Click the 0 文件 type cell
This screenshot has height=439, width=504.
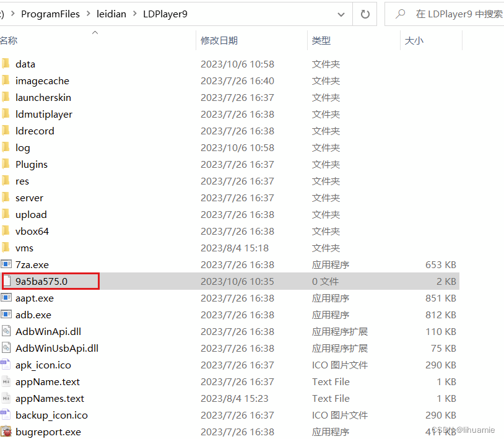click(x=325, y=282)
